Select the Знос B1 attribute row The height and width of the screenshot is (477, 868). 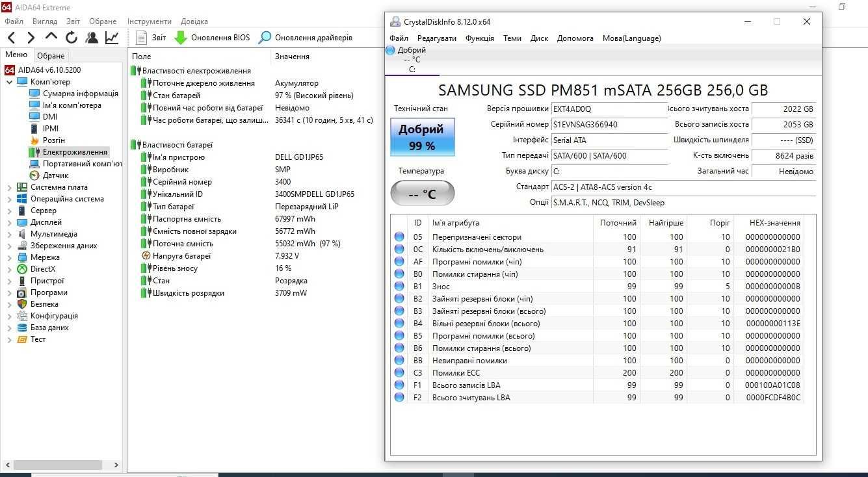pos(598,287)
